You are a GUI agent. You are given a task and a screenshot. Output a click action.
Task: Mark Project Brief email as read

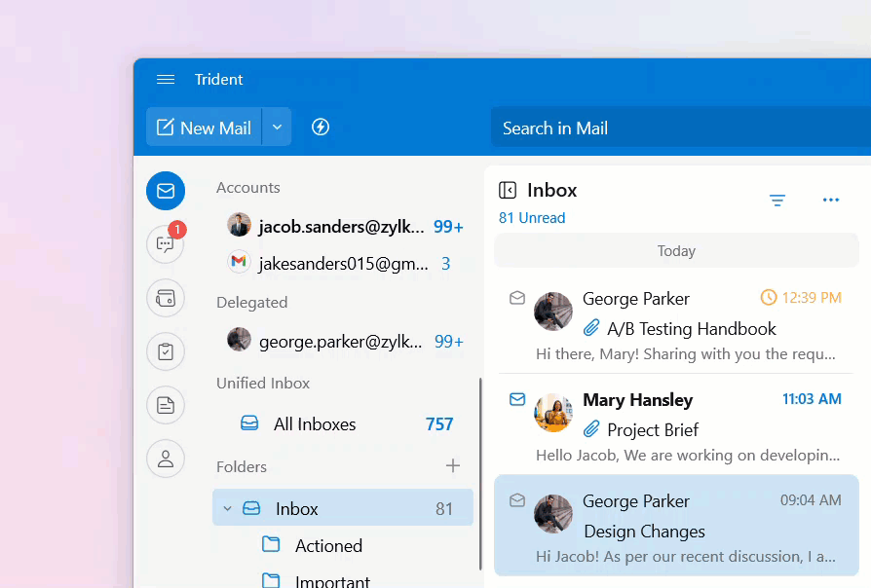(x=517, y=399)
